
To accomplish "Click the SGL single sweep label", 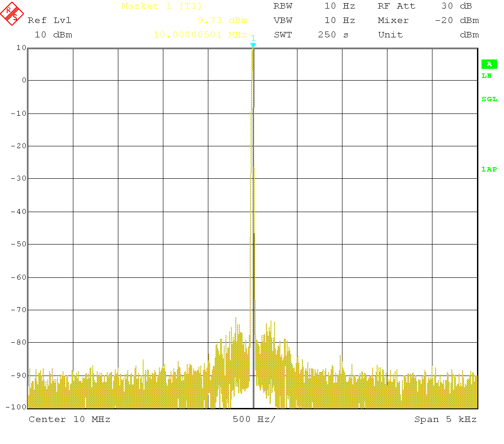I will point(489,99).
